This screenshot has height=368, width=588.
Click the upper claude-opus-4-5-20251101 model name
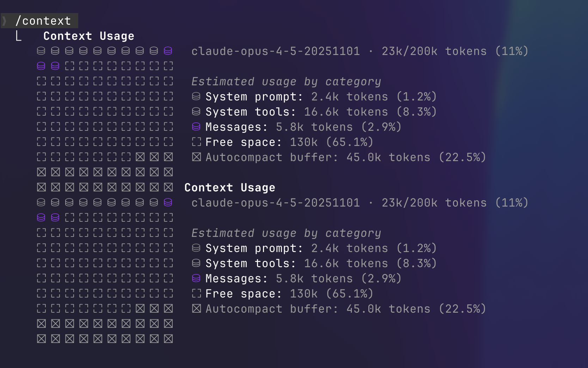tap(275, 51)
